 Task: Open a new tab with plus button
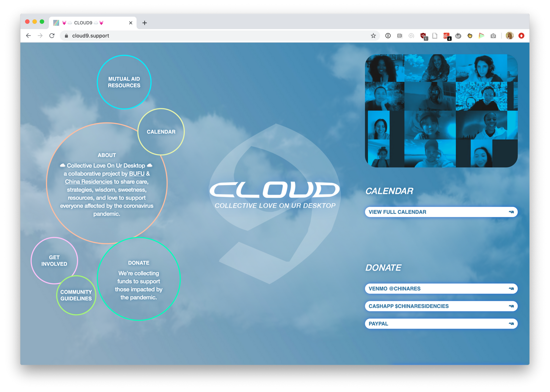click(144, 23)
